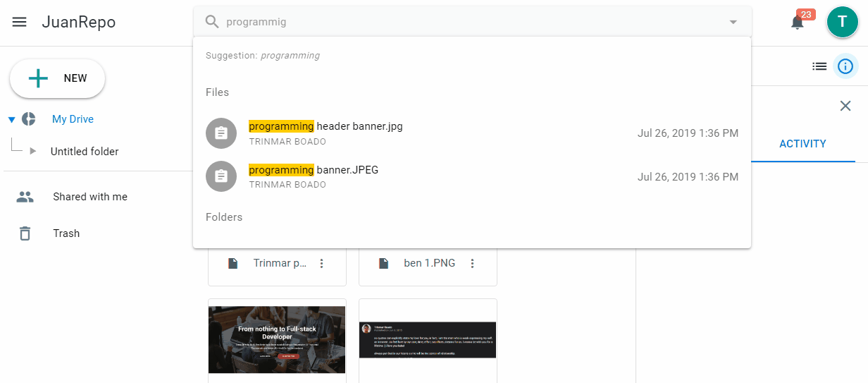Click the Shared with me people icon
868x383 pixels.
(x=25, y=197)
